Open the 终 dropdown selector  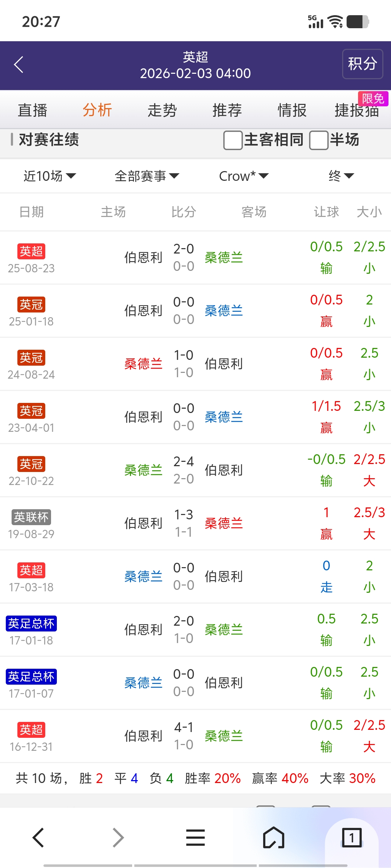tap(341, 176)
